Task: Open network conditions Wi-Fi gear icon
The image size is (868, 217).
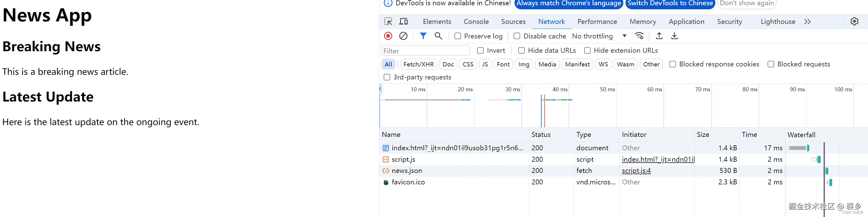Action: (x=639, y=36)
